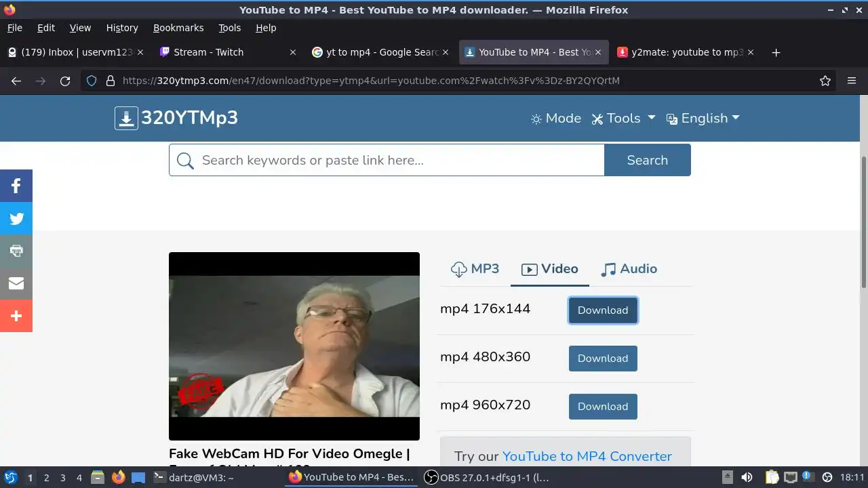Click the 18:11 clock
The image size is (868, 488).
point(852,477)
